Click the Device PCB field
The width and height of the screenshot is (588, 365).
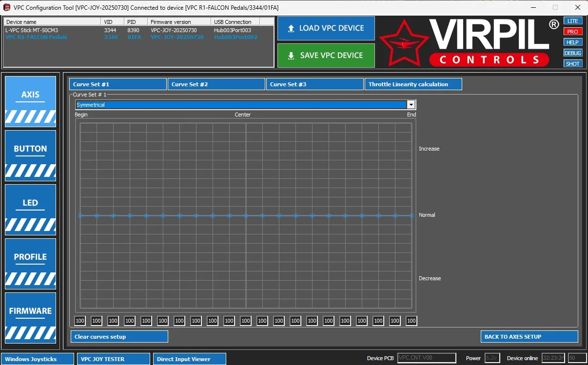(x=427, y=358)
